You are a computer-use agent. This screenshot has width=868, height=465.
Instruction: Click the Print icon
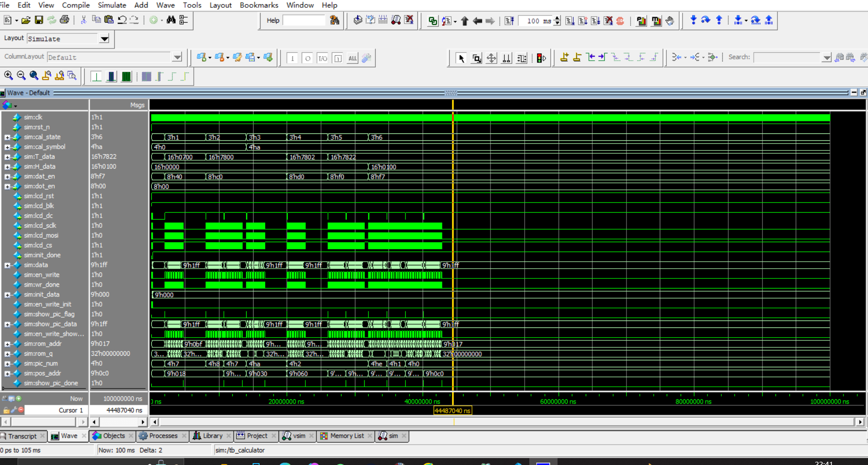click(64, 20)
